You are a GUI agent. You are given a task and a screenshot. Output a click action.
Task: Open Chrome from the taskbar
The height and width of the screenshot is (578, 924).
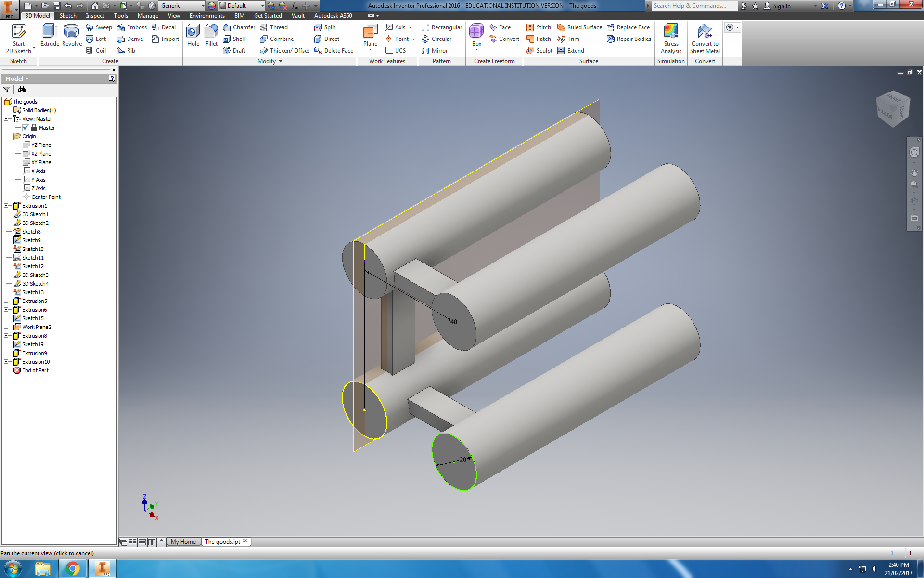pyautogui.click(x=72, y=569)
